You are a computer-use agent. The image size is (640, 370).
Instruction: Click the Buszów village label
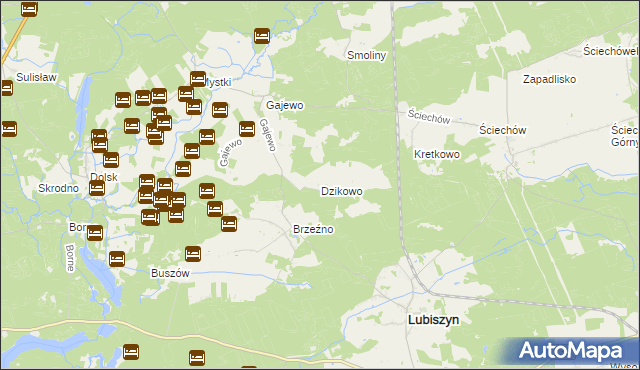[x=170, y=273]
